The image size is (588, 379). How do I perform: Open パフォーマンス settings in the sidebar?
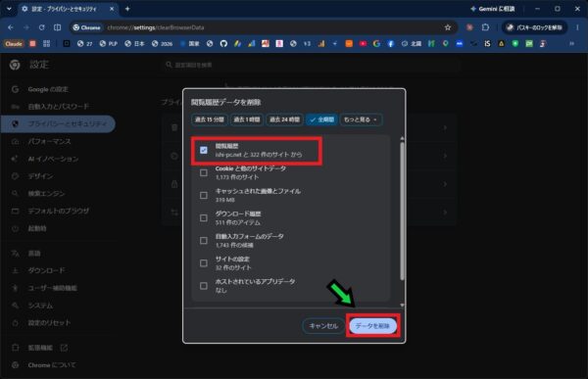coord(49,141)
